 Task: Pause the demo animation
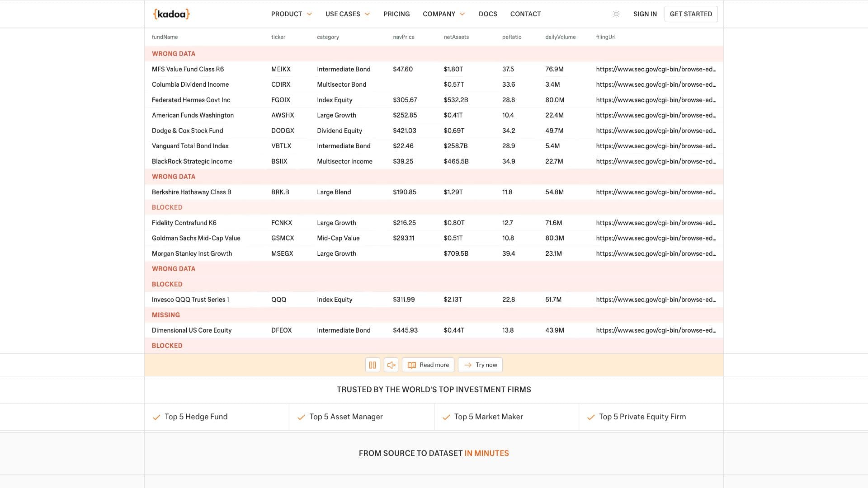pos(373,365)
